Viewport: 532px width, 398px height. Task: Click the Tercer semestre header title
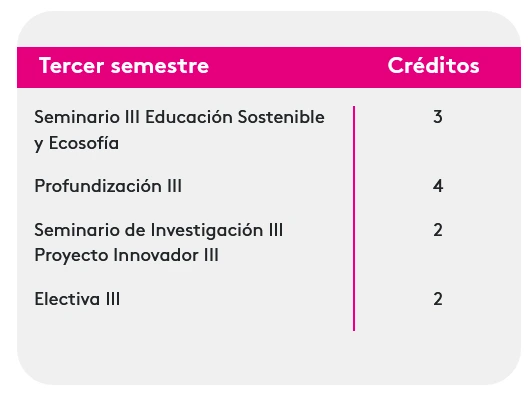[124, 65]
